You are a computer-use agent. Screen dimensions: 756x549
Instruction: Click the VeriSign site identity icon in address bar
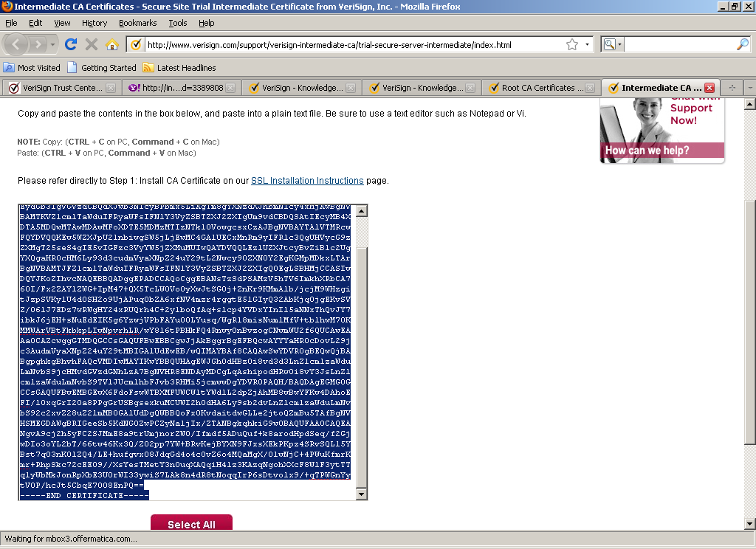pyautogui.click(x=136, y=44)
